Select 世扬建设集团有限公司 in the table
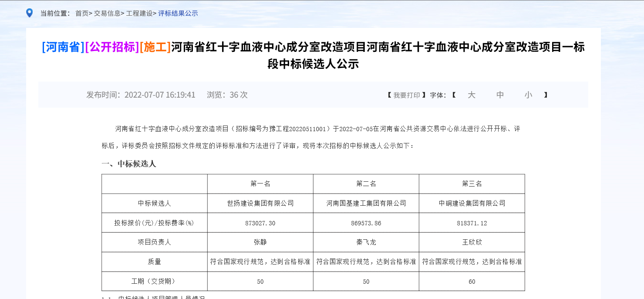This screenshot has height=299, width=644. 260,203
